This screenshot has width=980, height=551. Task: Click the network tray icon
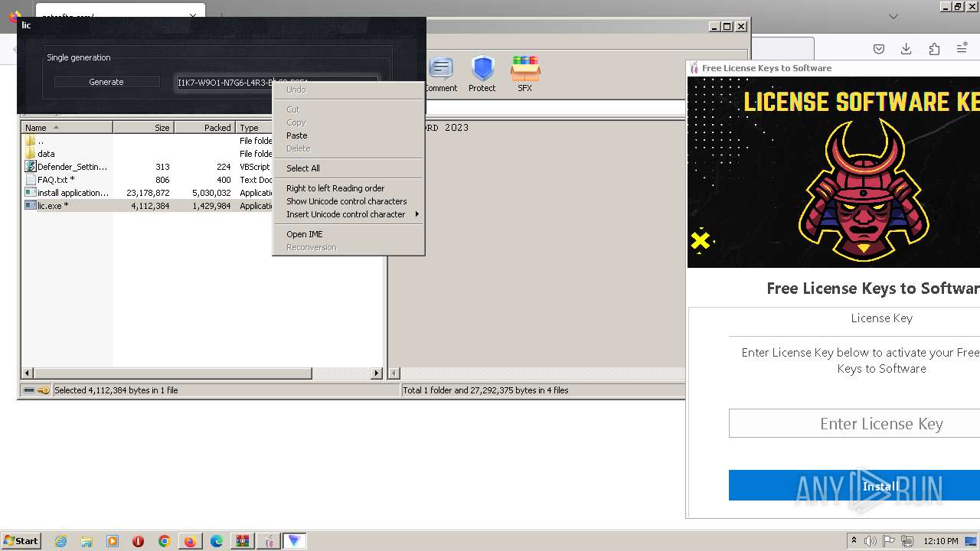tap(908, 541)
